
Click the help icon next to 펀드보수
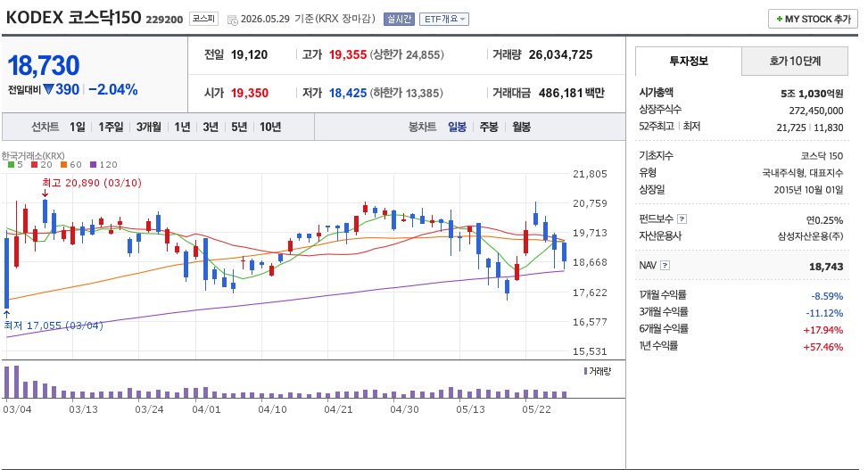(x=682, y=219)
